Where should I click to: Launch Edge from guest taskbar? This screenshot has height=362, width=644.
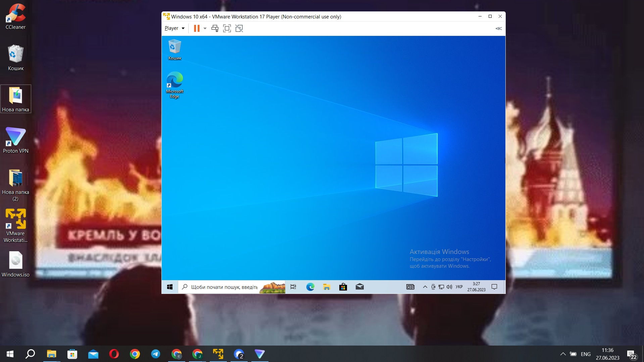pos(310,287)
